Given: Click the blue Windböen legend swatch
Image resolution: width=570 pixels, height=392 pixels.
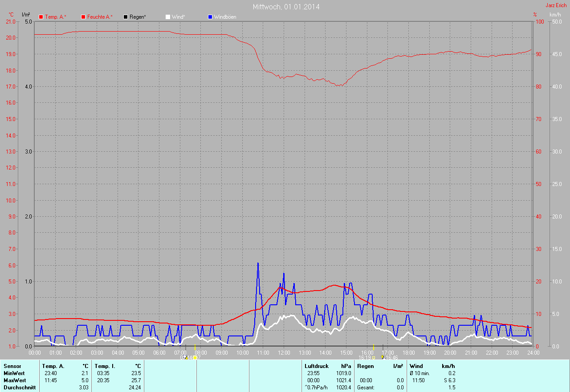Looking at the screenshot, I should [210, 17].
